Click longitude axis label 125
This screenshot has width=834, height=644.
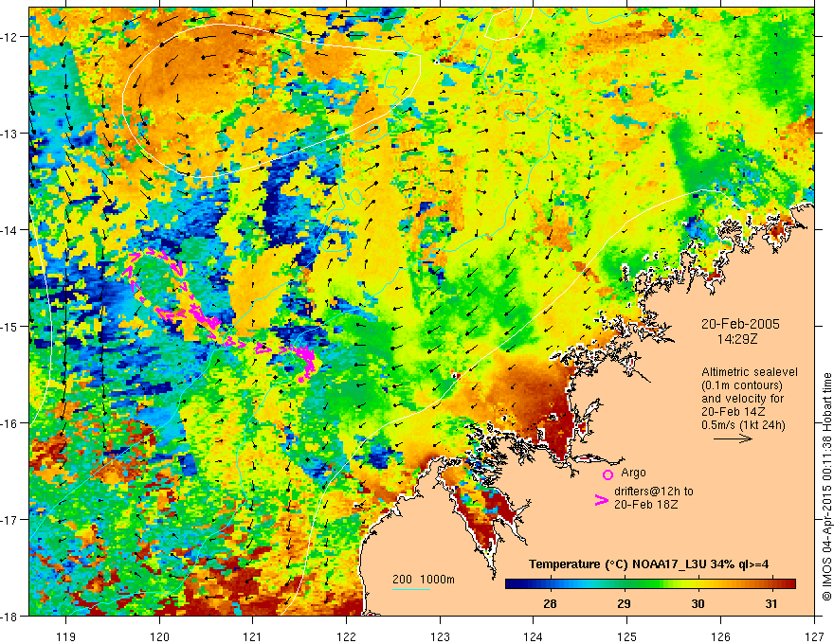pyautogui.click(x=627, y=636)
